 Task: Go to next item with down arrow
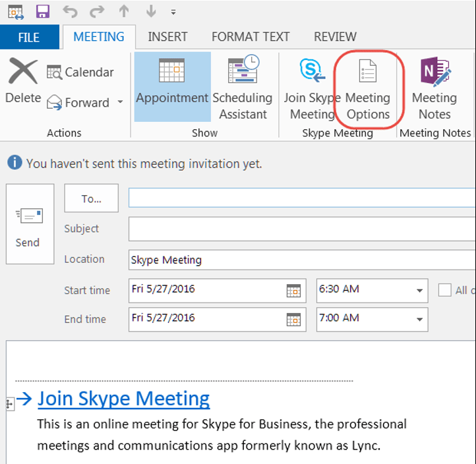(x=151, y=11)
